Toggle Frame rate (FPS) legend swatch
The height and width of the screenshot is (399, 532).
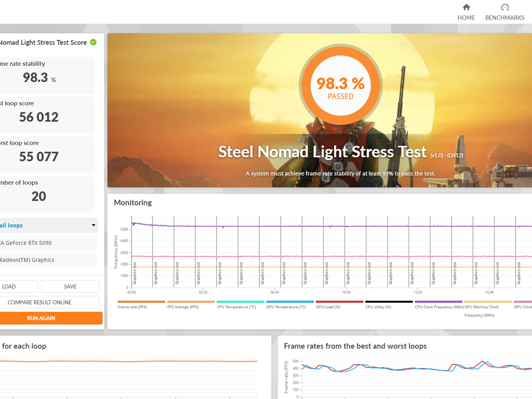[x=141, y=302]
